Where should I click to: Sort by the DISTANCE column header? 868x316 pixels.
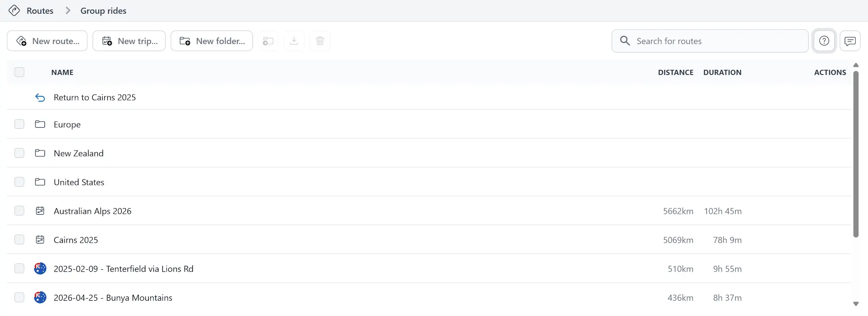pos(676,73)
